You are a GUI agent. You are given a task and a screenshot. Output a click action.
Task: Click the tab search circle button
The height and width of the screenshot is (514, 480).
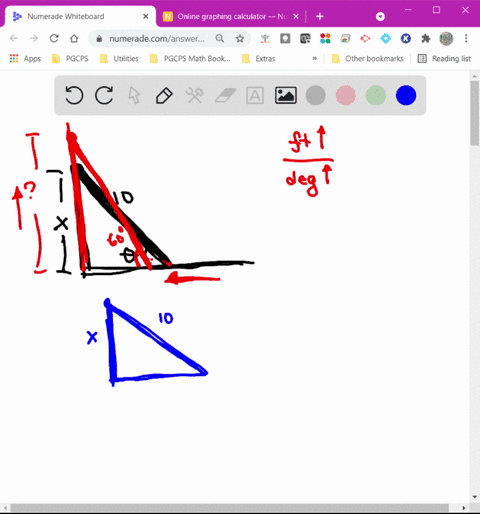pos(380,16)
